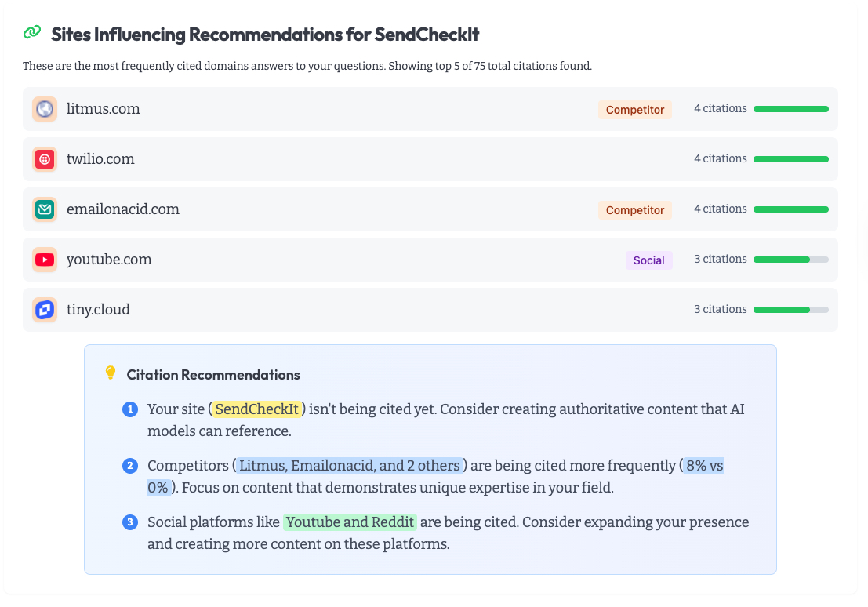868x607 pixels.
Task: Click the green chain link header icon
Action: [32, 33]
